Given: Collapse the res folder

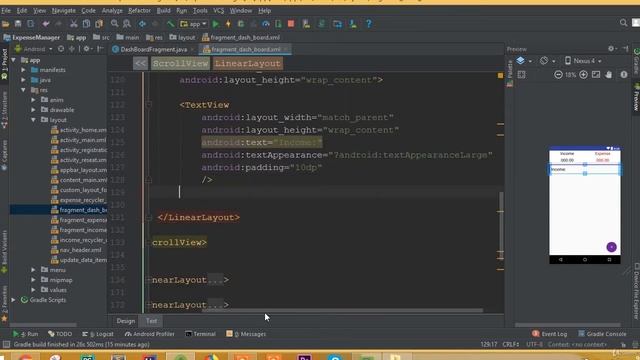Looking at the screenshot, I should pyautogui.click(x=24, y=90).
